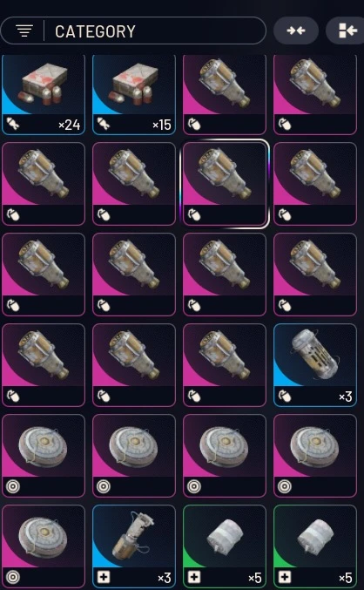
Task: Click the ammo icon on the x24 item
Action: pos(13,124)
